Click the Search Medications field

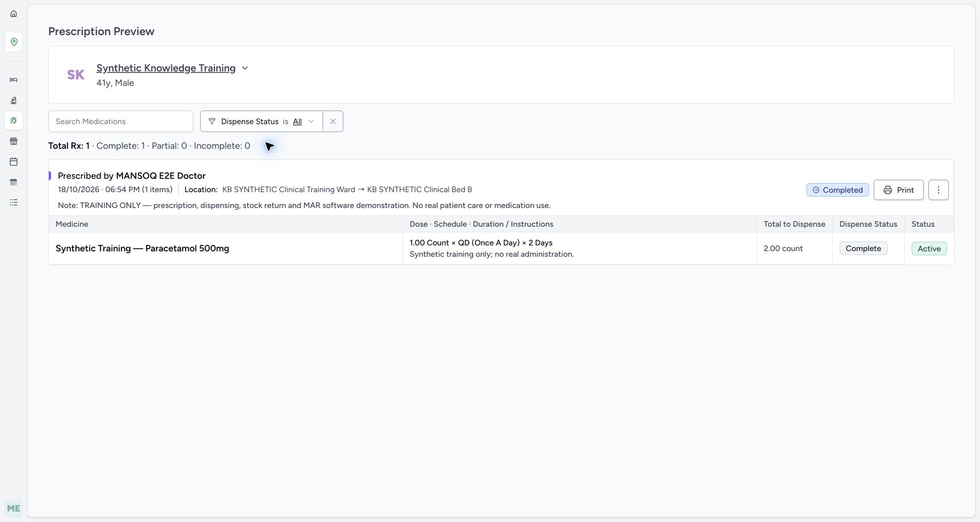point(121,121)
